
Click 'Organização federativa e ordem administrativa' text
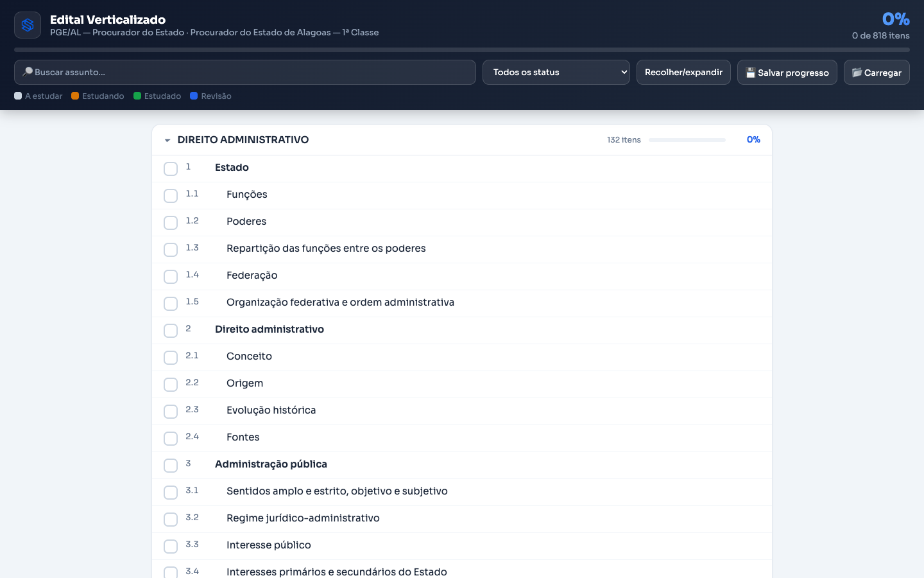click(x=340, y=302)
